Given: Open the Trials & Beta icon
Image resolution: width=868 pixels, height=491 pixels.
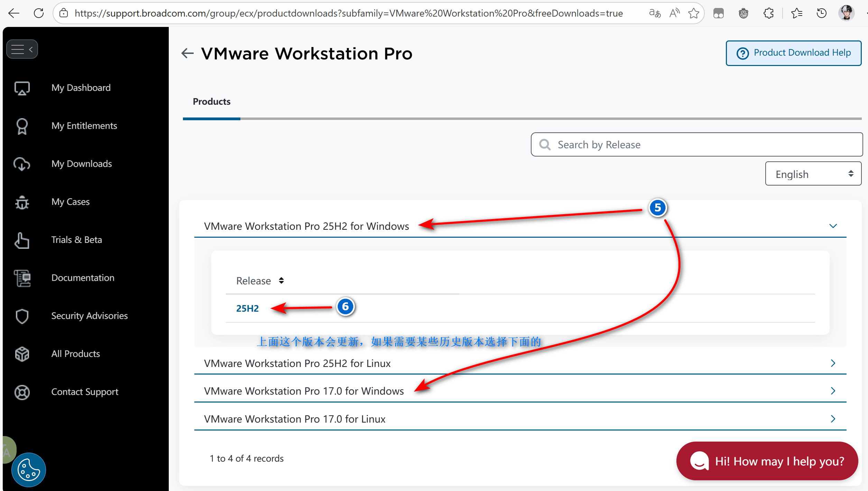Looking at the screenshot, I should (22, 240).
